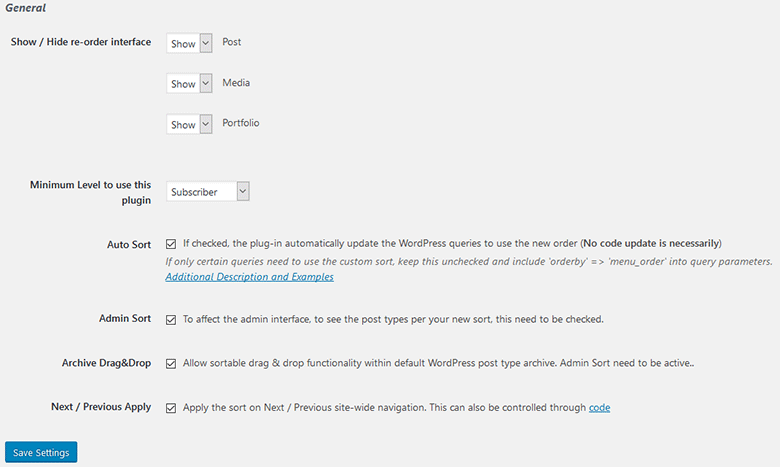Open the Additional Description and Examples link
This screenshot has width=780, height=467.
pyautogui.click(x=249, y=277)
